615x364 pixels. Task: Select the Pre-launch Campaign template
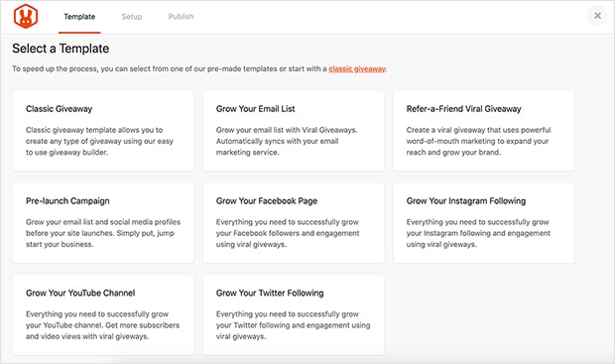point(103,223)
